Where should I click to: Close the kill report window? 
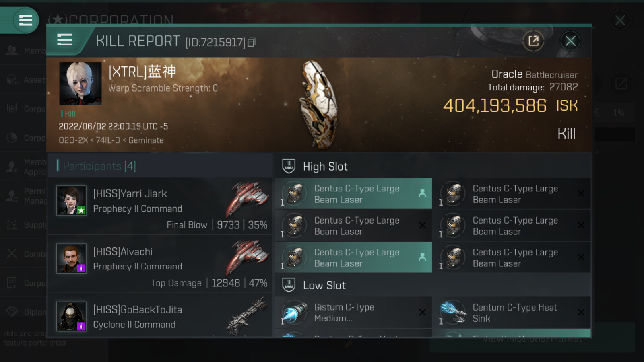570,41
